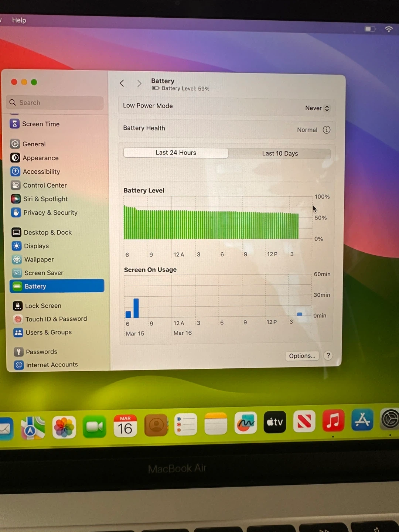Launch FaceTime from the Dock
Screen dimensions: 399x532
[x=95, y=427]
